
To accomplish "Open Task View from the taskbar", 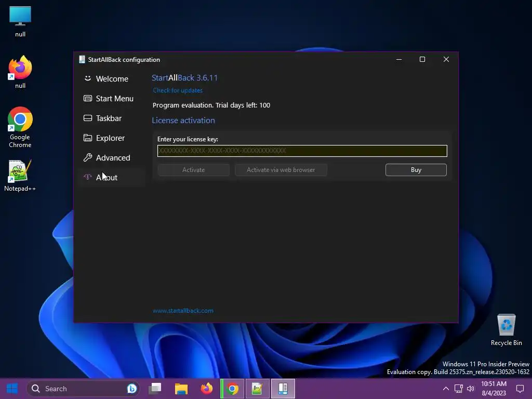I will pyautogui.click(x=155, y=389).
